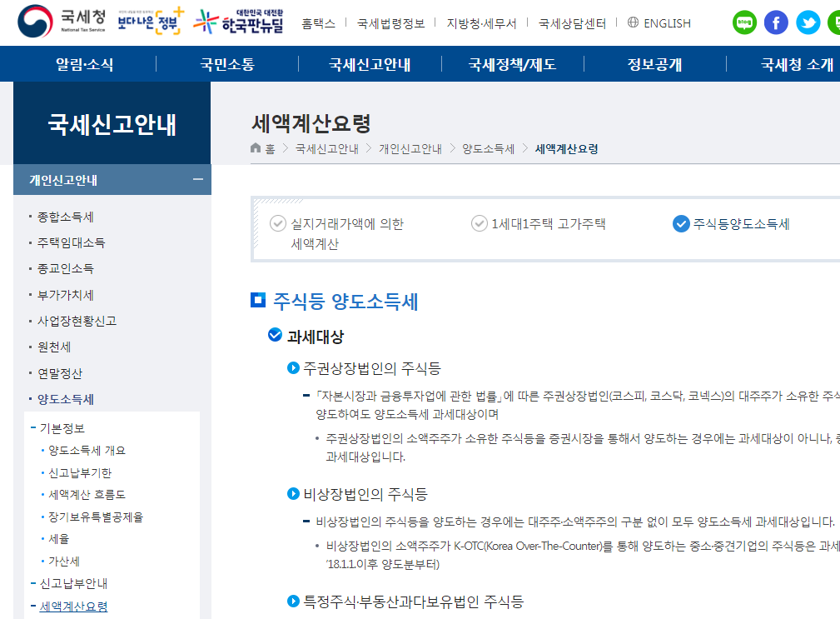Click 특정주식·부동산과다보유법인 주식등 subheading

pyautogui.click(x=413, y=602)
